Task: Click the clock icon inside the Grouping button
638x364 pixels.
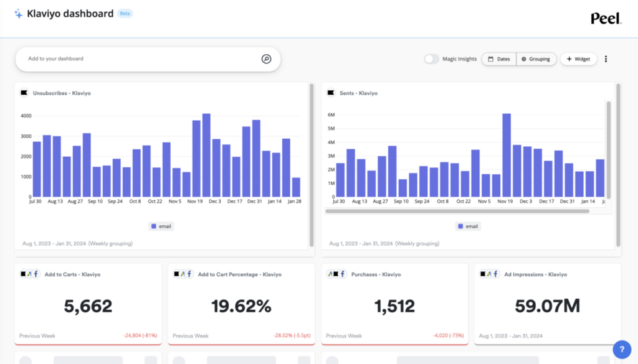Action: (x=525, y=58)
